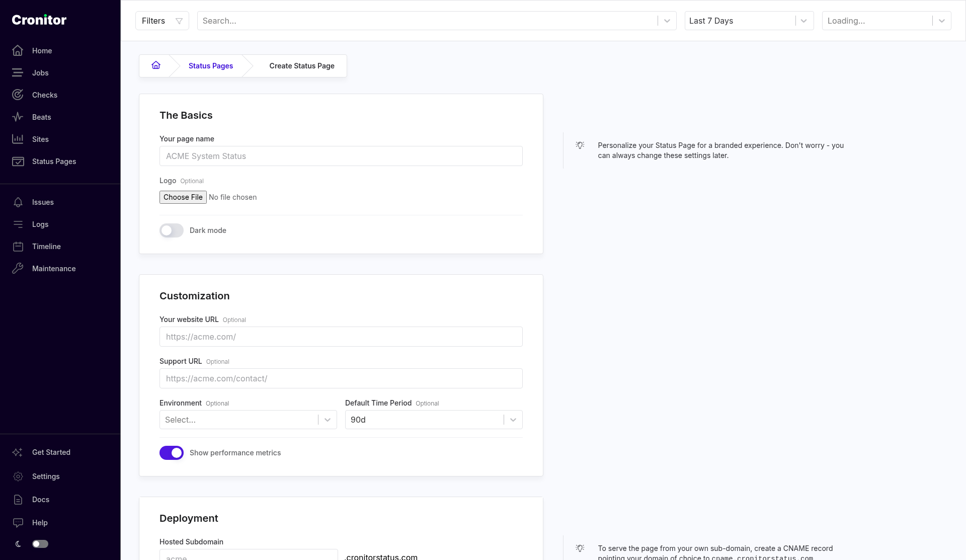Click the Logs lines icon
This screenshot has height=560, width=966.
coord(18,224)
